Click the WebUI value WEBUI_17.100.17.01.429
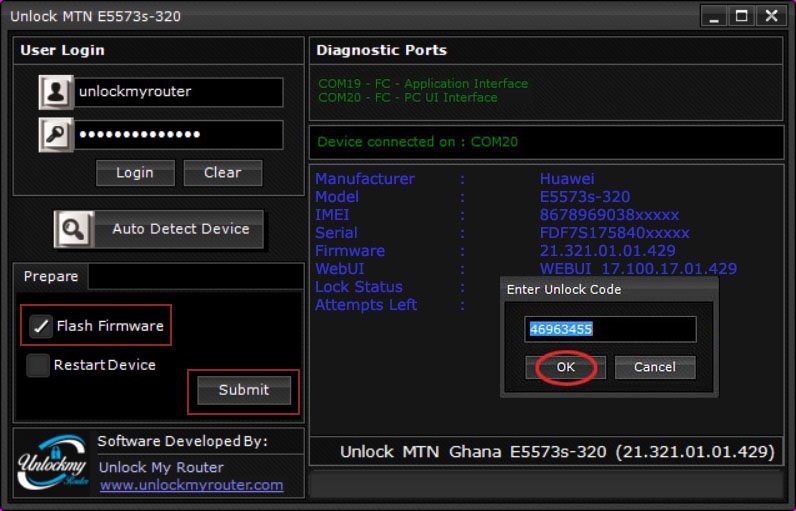The width and height of the screenshot is (796, 511). (638, 269)
